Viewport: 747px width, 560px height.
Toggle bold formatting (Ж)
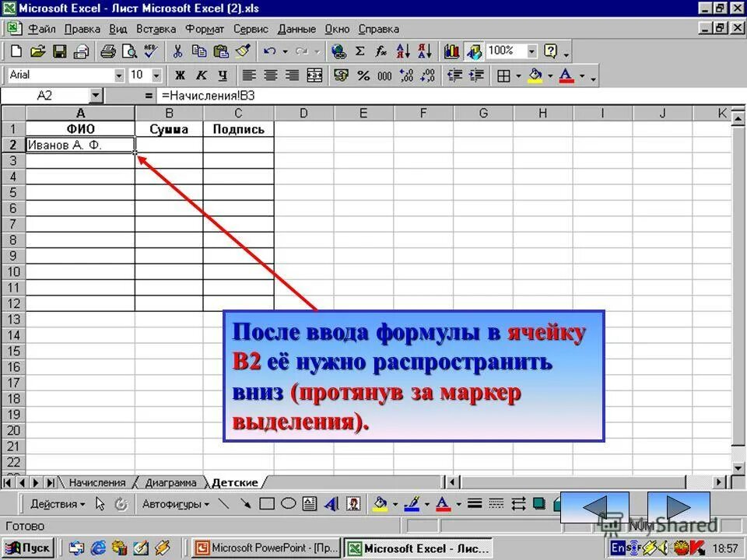(181, 75)
